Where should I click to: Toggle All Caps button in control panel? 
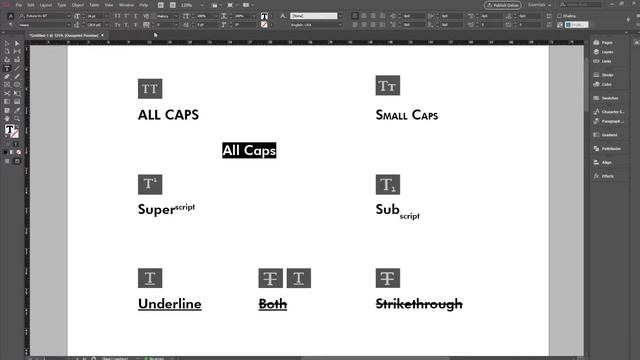(117, 16)
